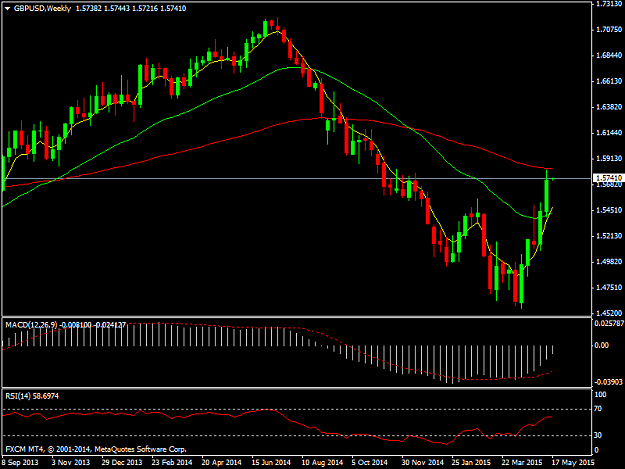Click the 3 Nov 2013 date label
This screenshot has width=625, height=469.
coord(71,462)
